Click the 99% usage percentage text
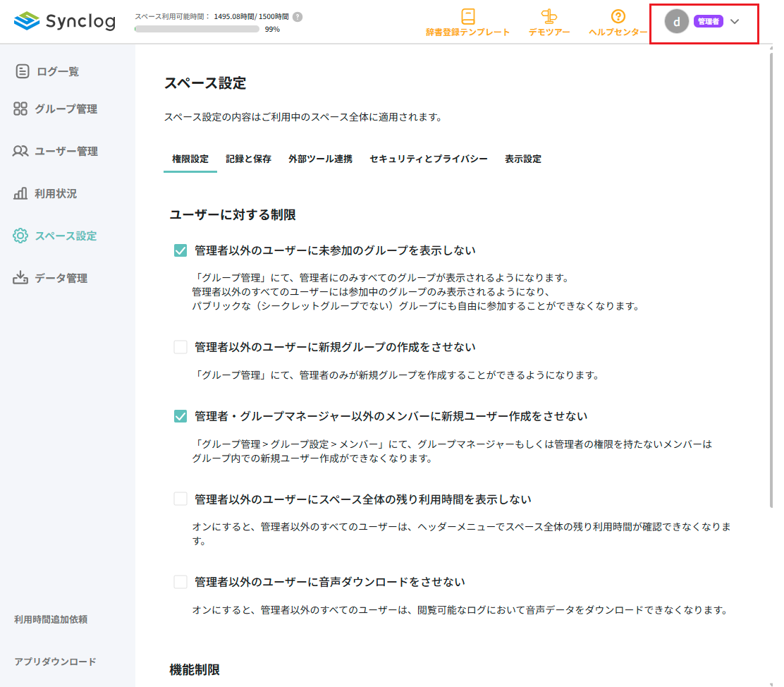This screenshot has height=687, width=784. coord(272,29)
